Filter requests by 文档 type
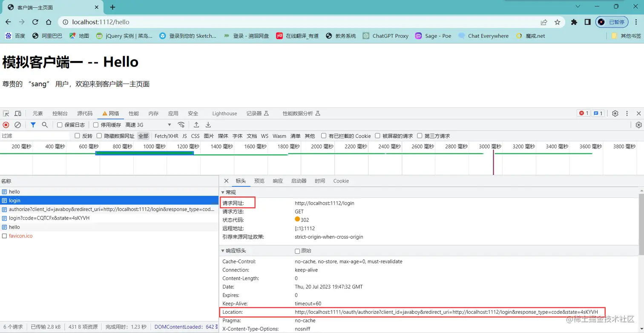644x333 pixels. 252,136
